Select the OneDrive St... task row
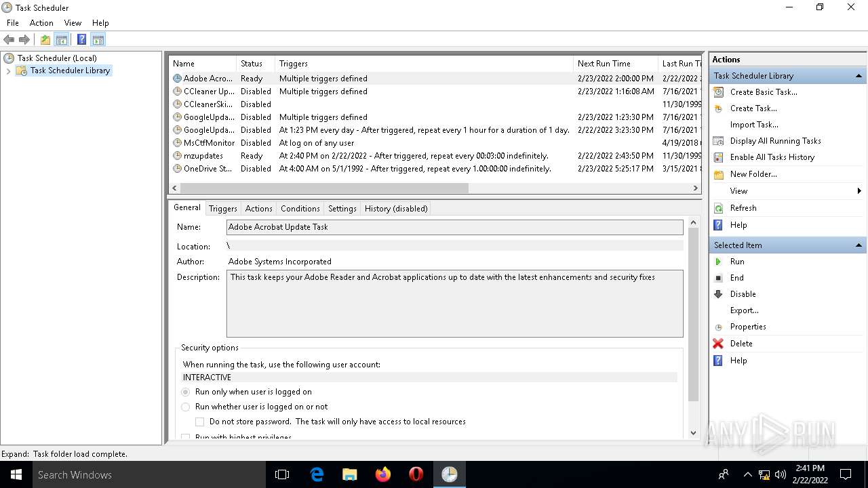The height and width of the screenshot is (488, 868). coord(435,169)
